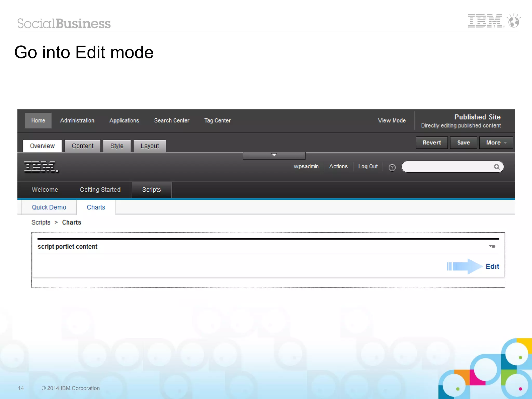Select the Style toolbar tab

click(x=117, y=146)
